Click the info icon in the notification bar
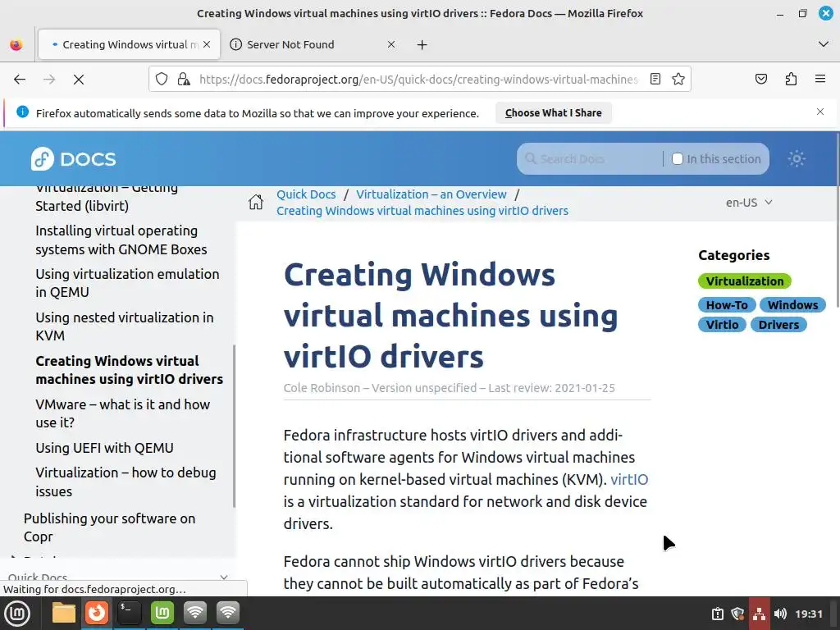Screen dimensions: 840x630 click(22, 112)
